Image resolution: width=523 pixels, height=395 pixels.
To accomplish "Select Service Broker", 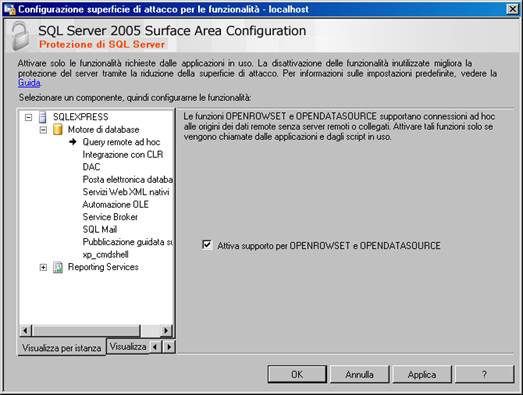I will (110, 217).
